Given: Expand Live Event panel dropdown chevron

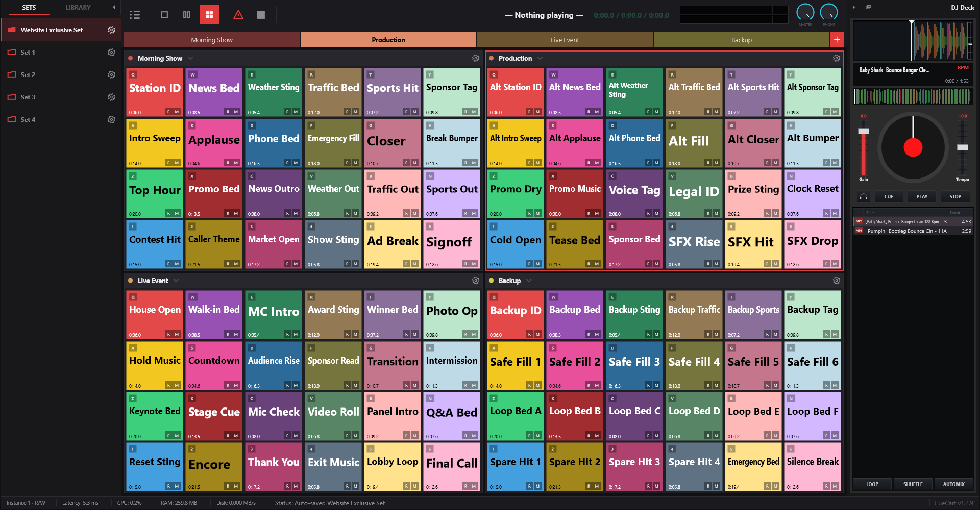Looking at the screenshot, I should [176, 281].
